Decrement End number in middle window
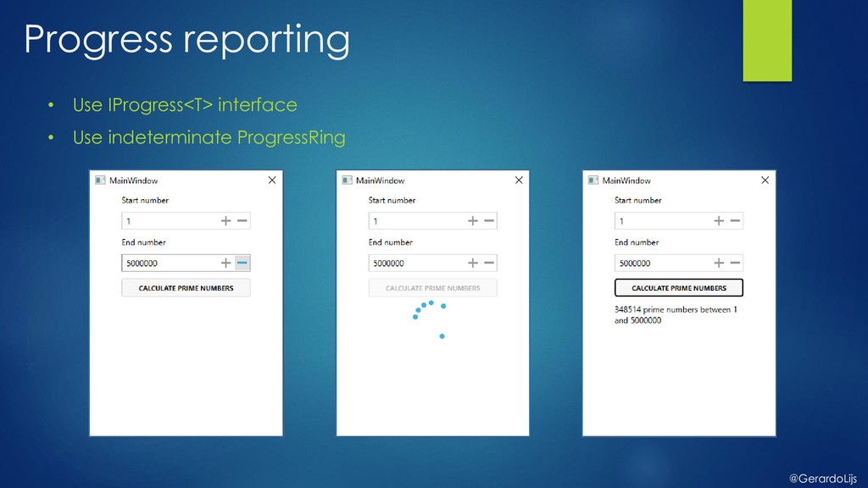868x488 pixels. pos(489,263)
